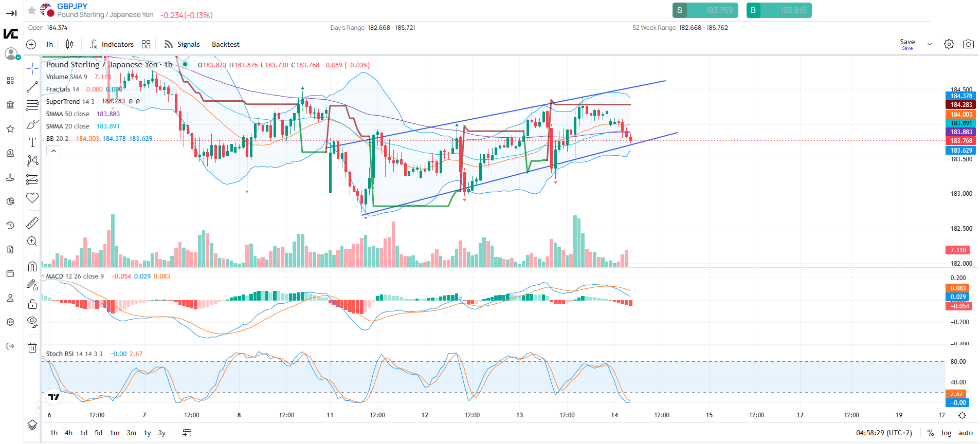The image size is (980, 444).
Task: Open the 1h timeframe interval dropdown
Action: point(49,44)
